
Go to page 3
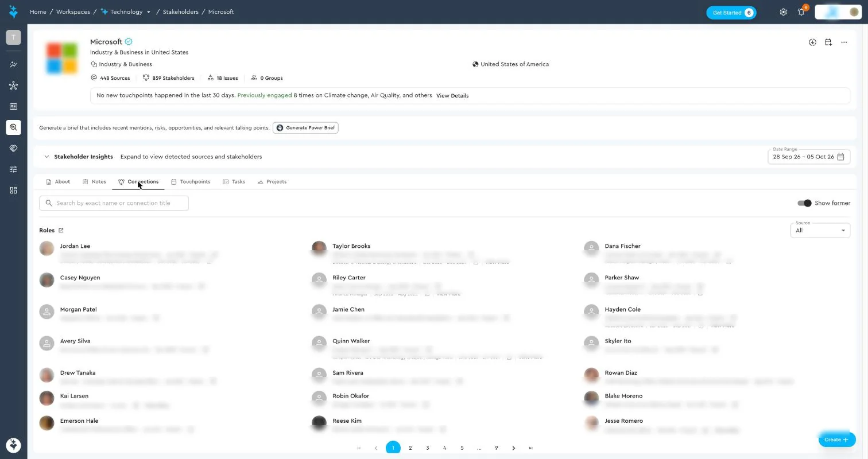(x=427, y=448)
